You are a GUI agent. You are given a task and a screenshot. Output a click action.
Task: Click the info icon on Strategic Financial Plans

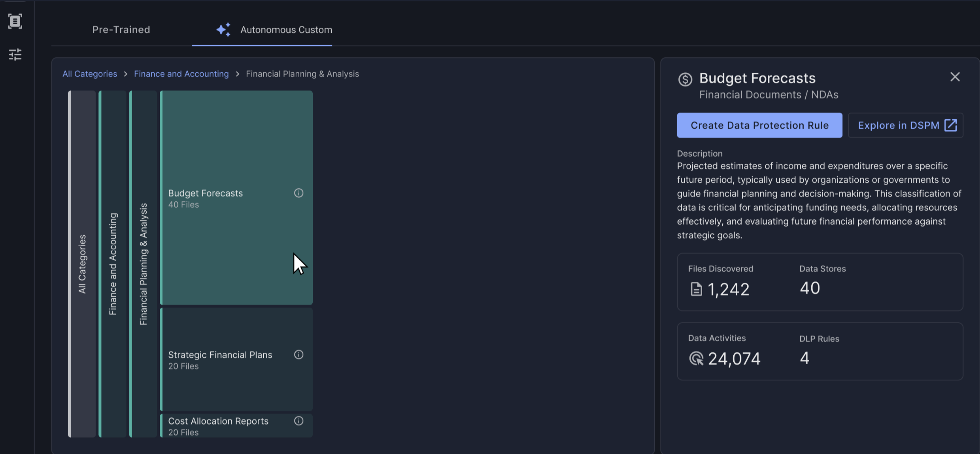[x=299, y=354]
